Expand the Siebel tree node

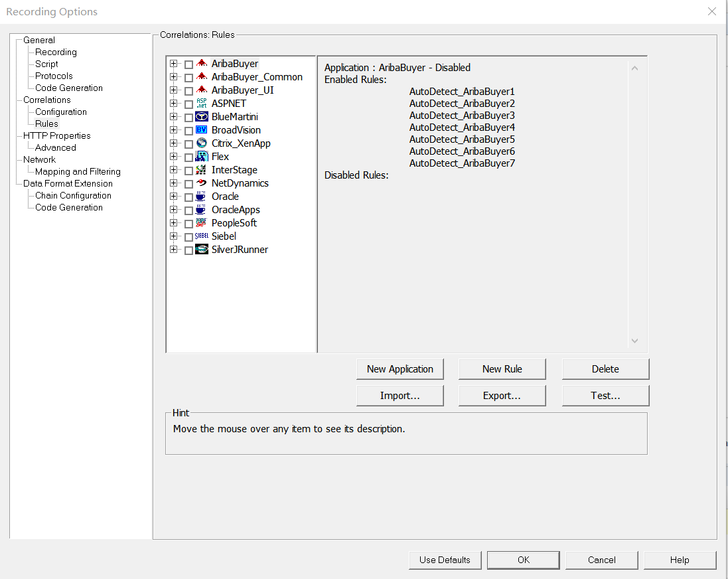coord(174,236)
